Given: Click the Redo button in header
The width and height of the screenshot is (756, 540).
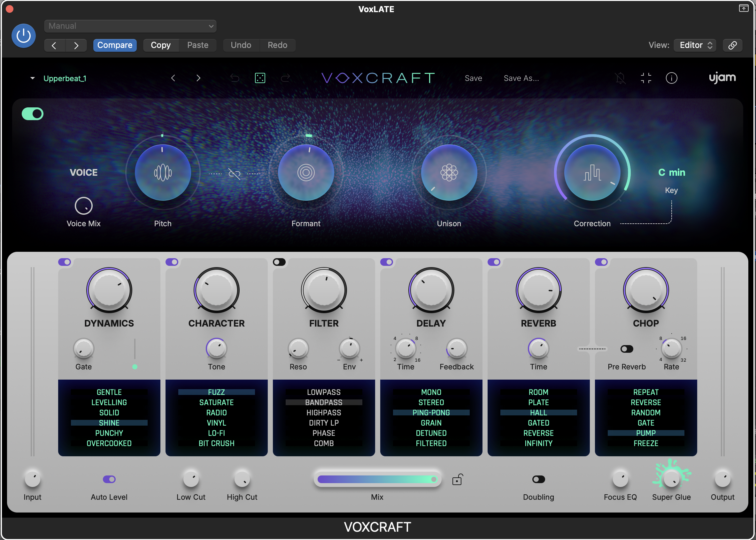Looking at the screenshot, I should click(278, 45).
